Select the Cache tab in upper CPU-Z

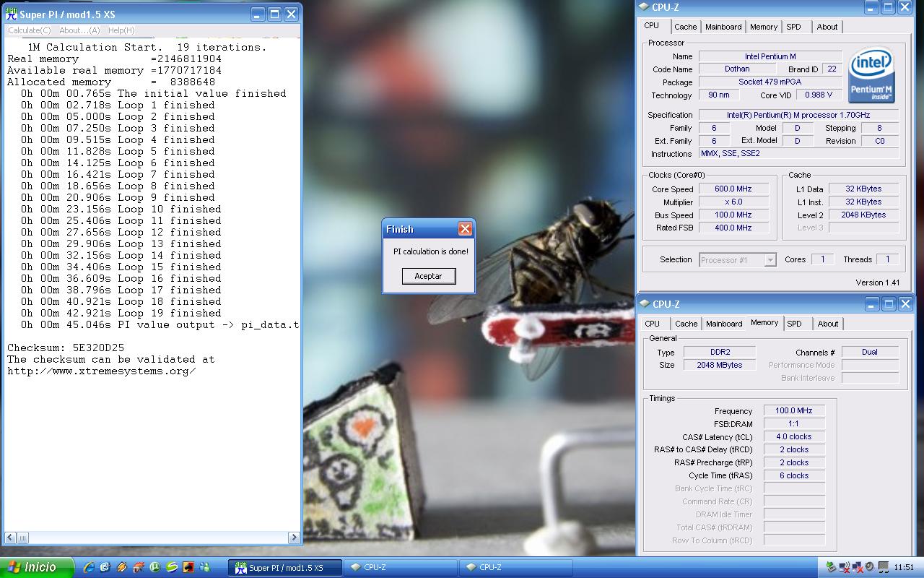point(686,27)
